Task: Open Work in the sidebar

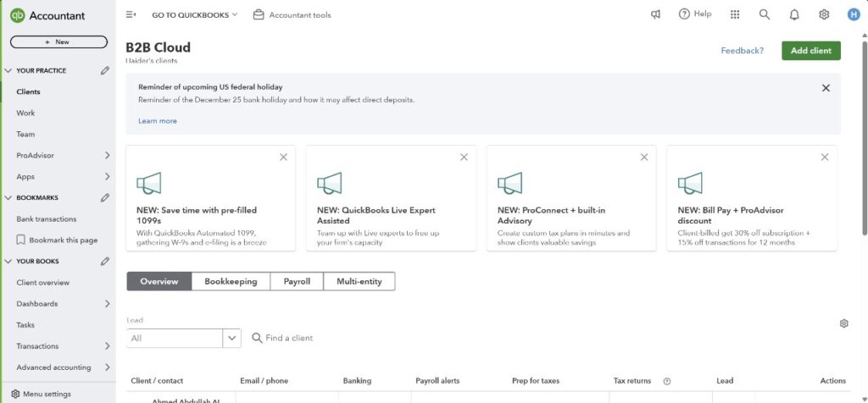Action: coord(25,113)
